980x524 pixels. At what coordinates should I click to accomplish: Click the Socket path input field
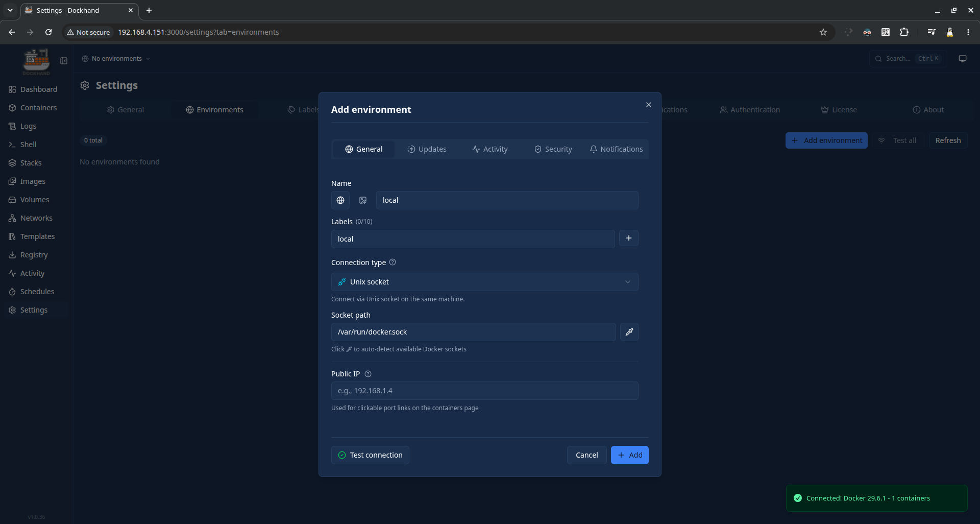(x=473, y=332)
